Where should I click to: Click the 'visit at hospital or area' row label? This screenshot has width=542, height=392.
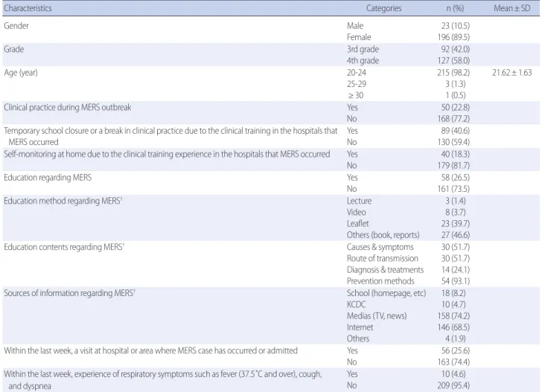point(150,350)
